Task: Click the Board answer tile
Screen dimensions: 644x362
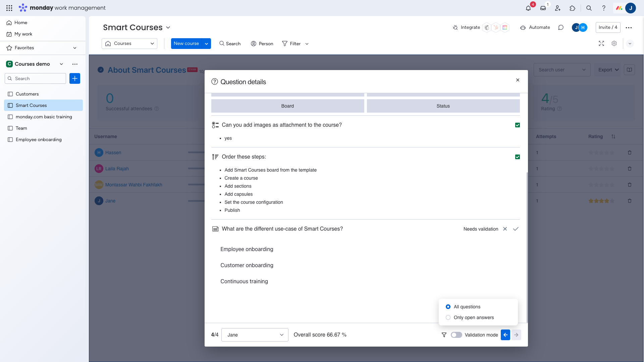Action: click(x=288, y=106)
